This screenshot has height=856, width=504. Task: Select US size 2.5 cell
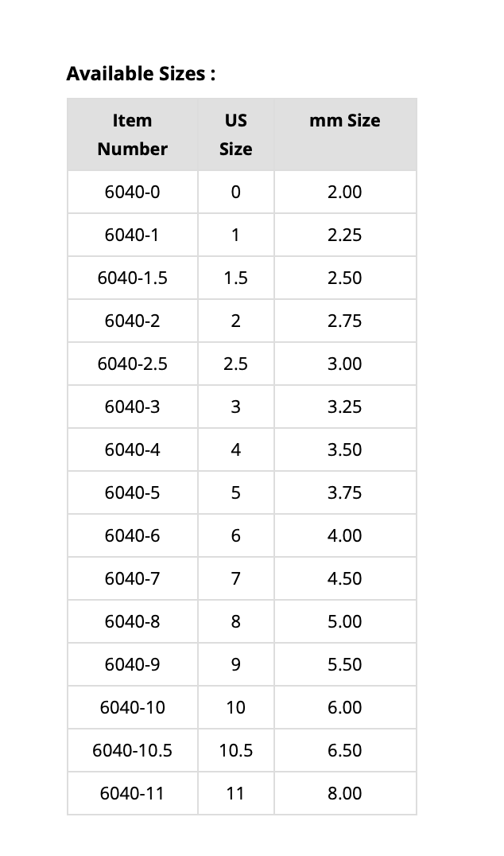tap(235, 364)
